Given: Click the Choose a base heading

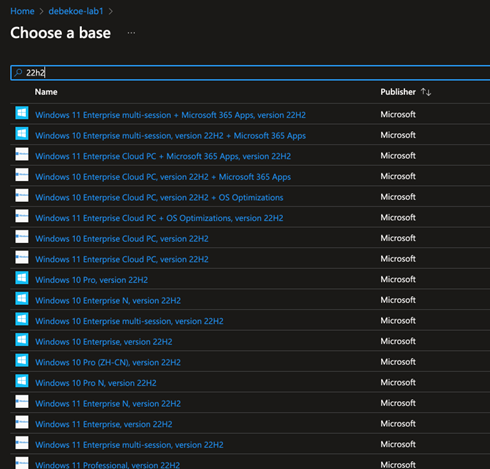Looking at the screenshot, I should 60,33.
